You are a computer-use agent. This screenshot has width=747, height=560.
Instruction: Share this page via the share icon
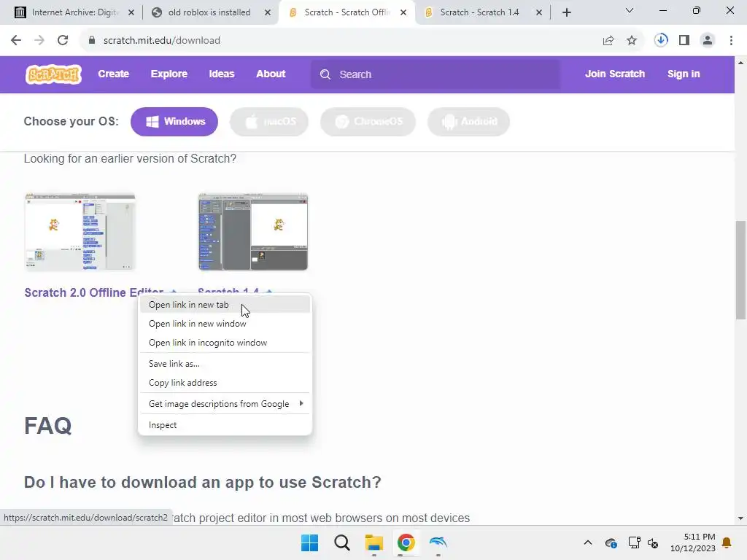coord(608,41)
